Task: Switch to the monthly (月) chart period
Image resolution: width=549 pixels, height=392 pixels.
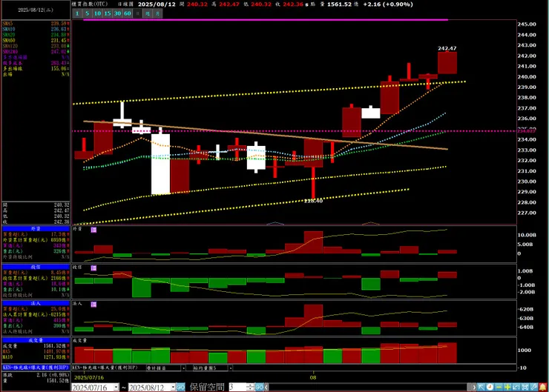Action: click(157, 13)
